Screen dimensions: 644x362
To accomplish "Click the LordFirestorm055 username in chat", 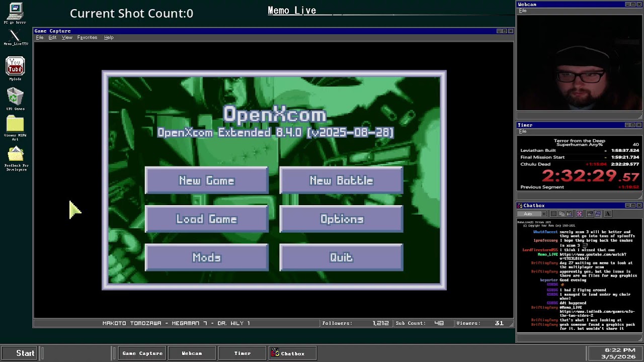I will click(540, 250).
